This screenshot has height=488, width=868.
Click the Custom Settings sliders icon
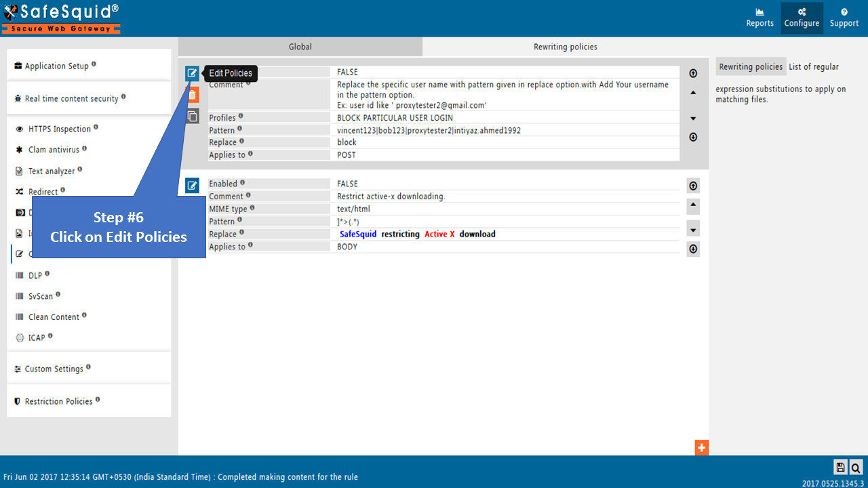(18, 369)
